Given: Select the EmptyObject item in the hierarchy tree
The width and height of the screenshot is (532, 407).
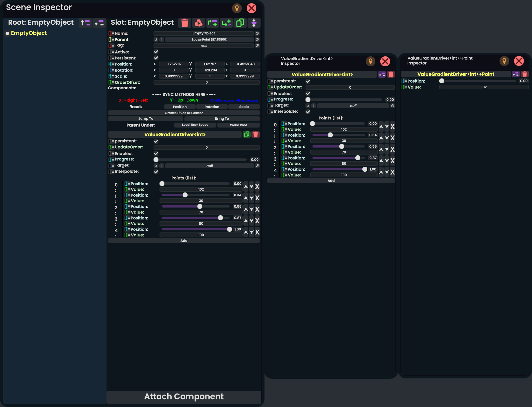Looking at the screenshot, I should point(29,33).
